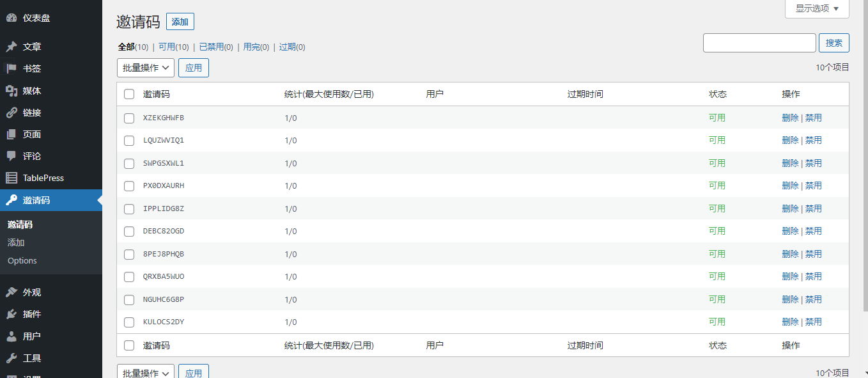Tick the checkbox for code XZEKGHWFB
868x378 pixels.
(129, 118)
